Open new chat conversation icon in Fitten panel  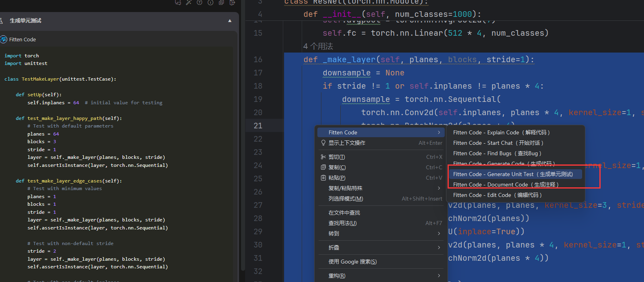178,2
